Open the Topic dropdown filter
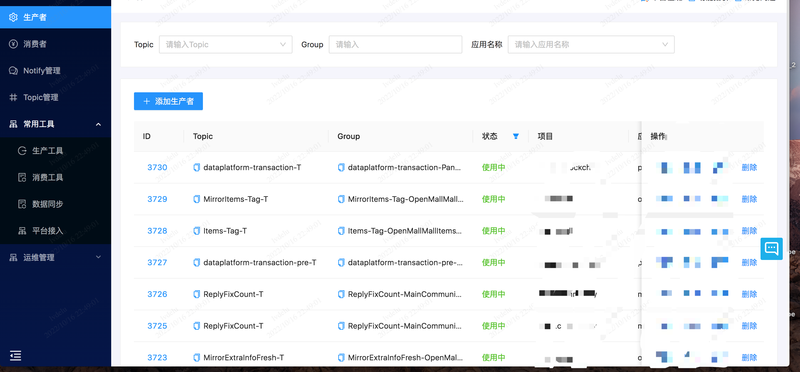The height and width of the screenshot is (372, 800). coord(226,44)
